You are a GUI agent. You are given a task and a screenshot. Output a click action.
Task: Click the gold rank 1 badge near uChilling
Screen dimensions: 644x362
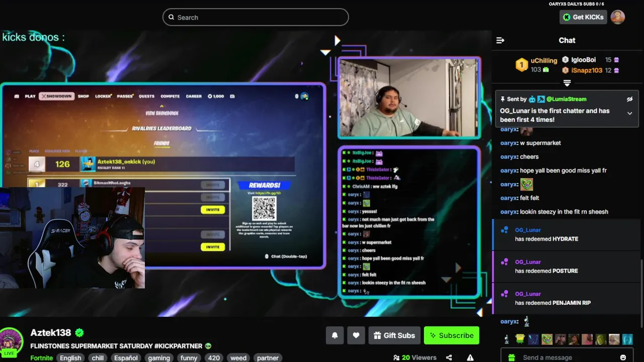coord(522,64)
